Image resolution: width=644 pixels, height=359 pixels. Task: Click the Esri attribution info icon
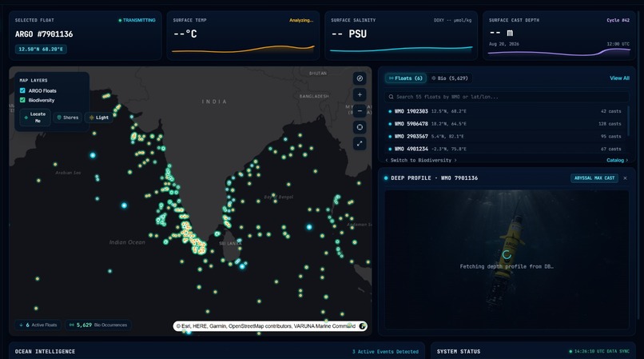363,326
